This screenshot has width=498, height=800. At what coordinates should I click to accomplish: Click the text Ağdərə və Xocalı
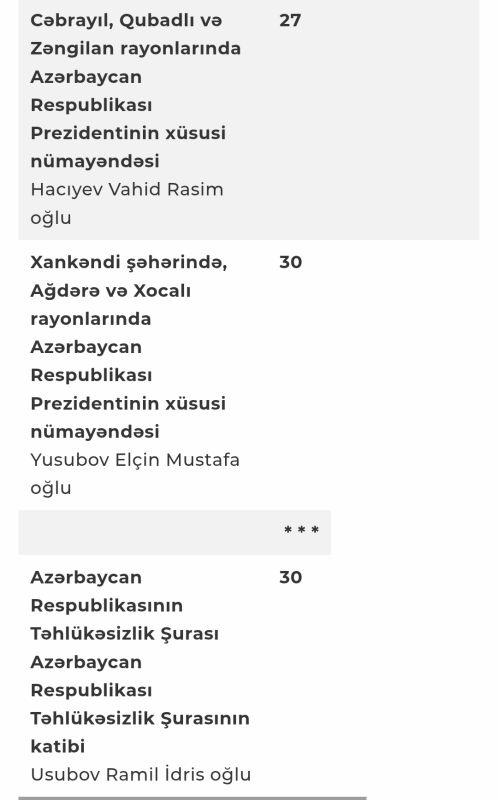(x=110, y=291)
